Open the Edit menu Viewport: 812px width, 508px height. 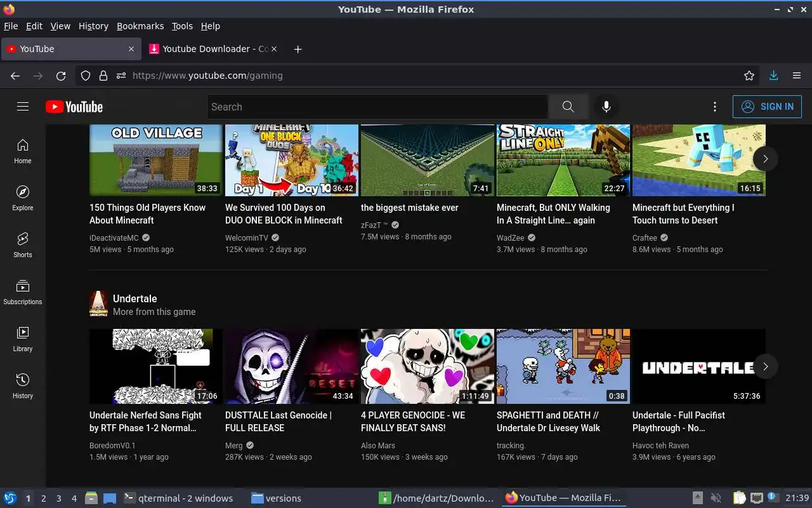tap(34, 26)
